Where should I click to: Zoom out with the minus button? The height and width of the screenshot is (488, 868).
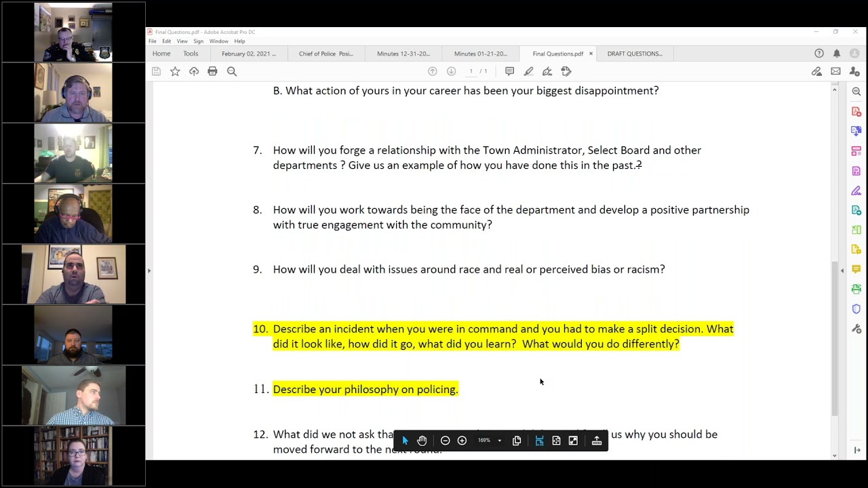click(x=445, y=441)
